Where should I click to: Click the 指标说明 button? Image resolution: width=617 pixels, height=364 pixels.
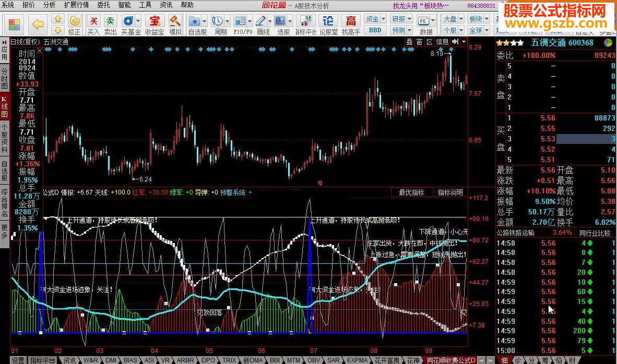[450, 192]
